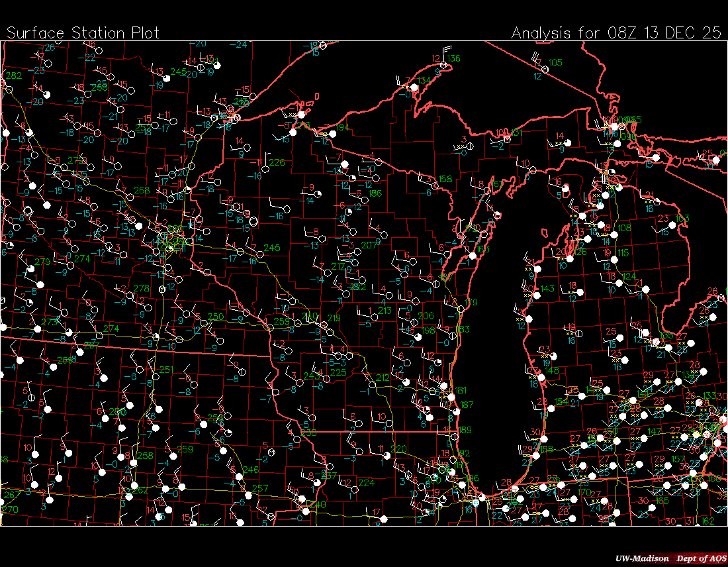The width and height of the screenshot is (728, 567).
Task: Click the 'Surface Station Plot' title text
Action: [x=83, y=32]
